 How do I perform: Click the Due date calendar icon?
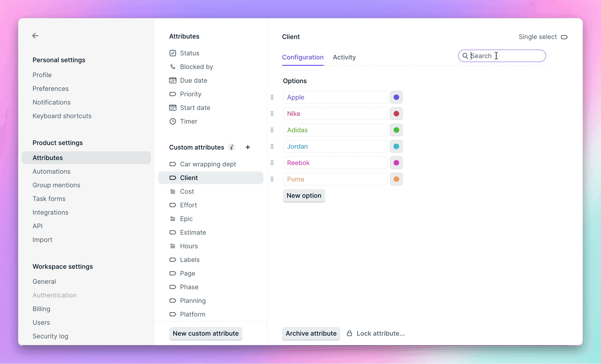pyautogui.click(x=173, y=80)
